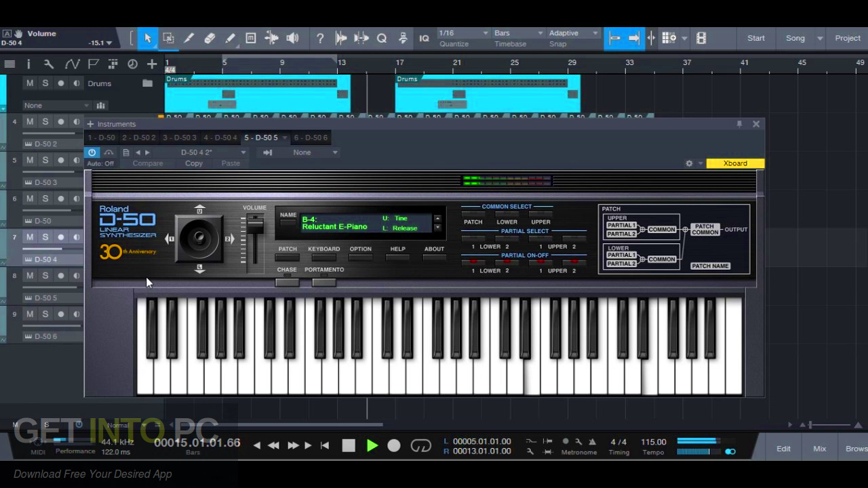
Task: Toggle the instrument power/bypass button
Action: pos(92,152)
